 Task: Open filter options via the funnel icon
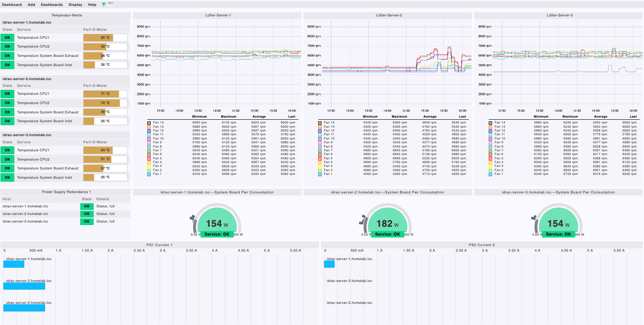[x=103, y=5]
